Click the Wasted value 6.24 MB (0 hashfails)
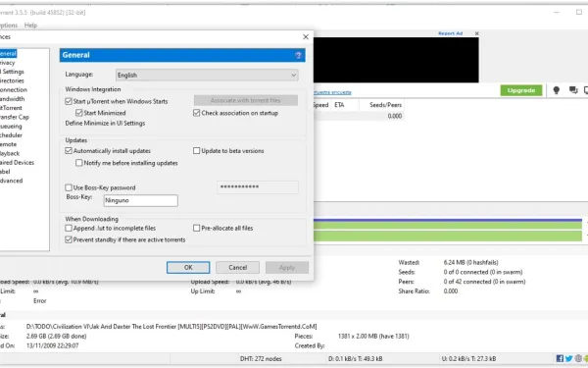The image size is (588, 368). (x=471, y=262)
